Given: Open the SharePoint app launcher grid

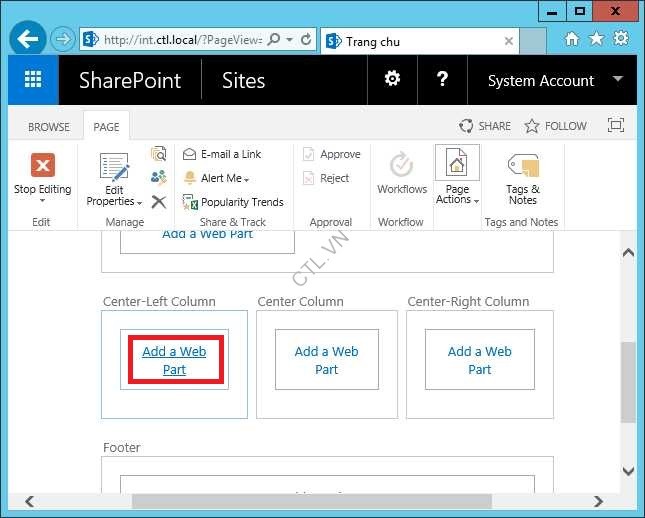Looking at the screenshot, I should 33,81.
